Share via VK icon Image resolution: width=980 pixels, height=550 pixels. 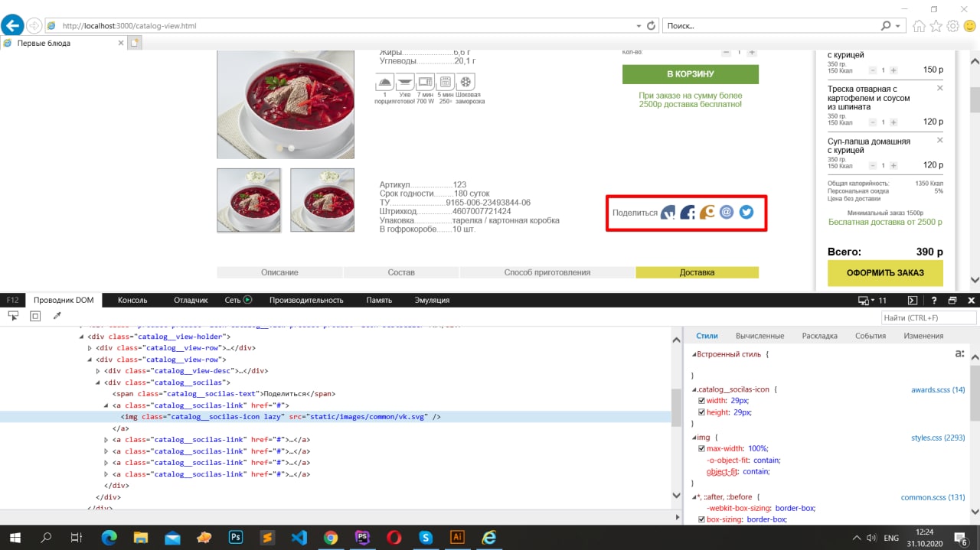(668, 212)
